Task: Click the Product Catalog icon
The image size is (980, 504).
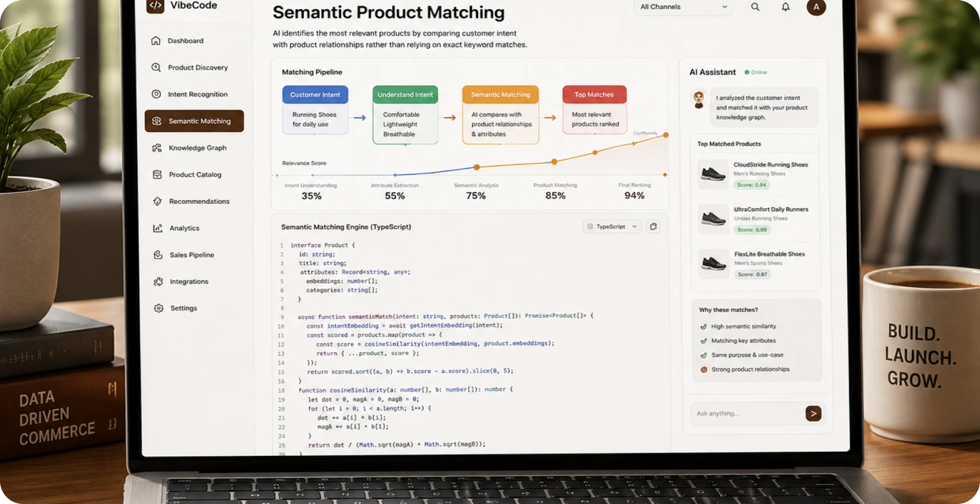Action: pyautogui.click(x=157, y=174)
